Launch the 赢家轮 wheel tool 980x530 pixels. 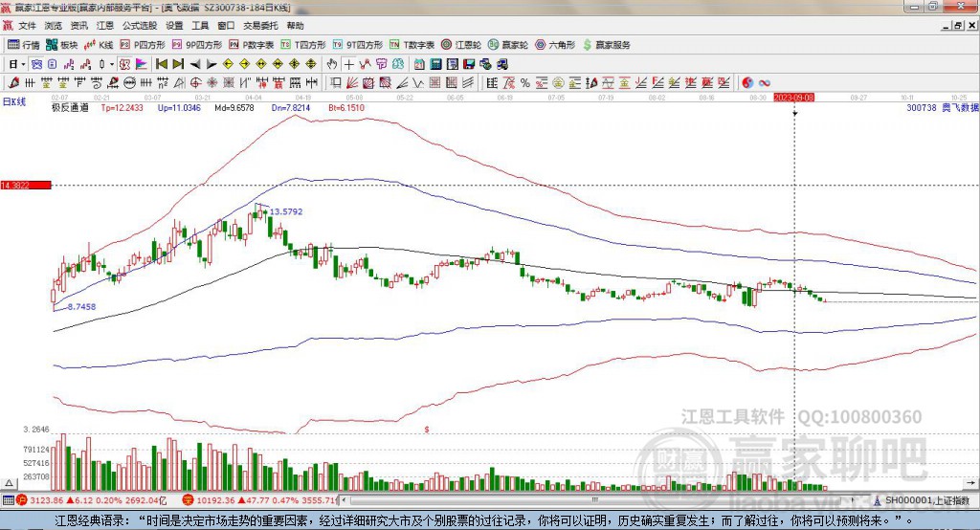[x=508, y=45]
